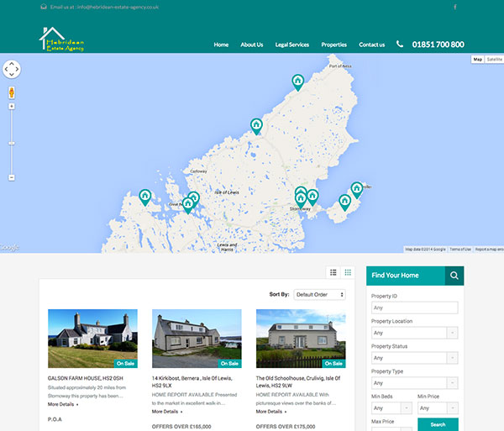Click the OFFERS OVER £175,000 price
Viewport: 504px width, 431px height.
pos(286,427)
